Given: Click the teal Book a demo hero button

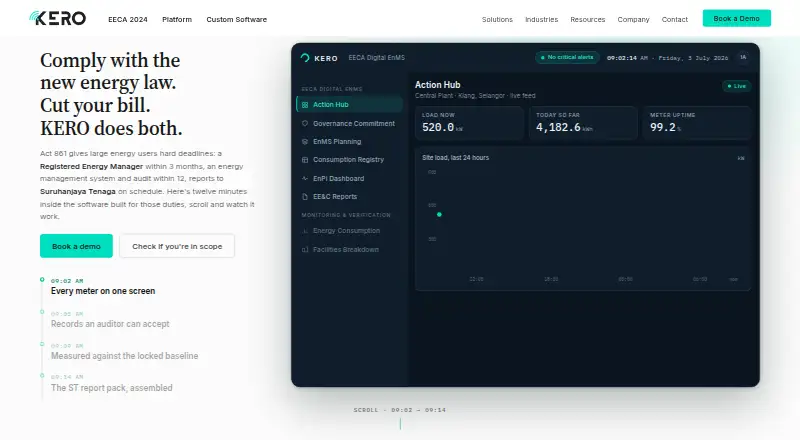Looking at the screenshot, I should pyautogui.click(x=76, y=246).
